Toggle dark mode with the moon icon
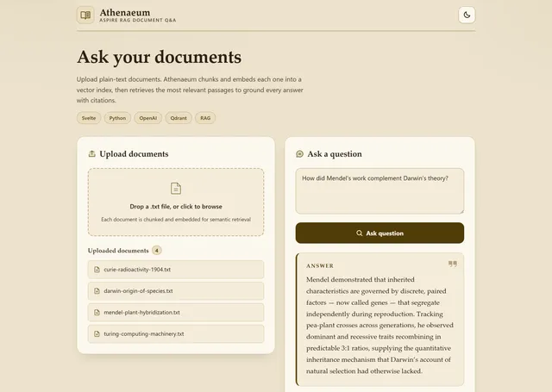The width and height of the screenshot is (552, 392). click(467, 16)
